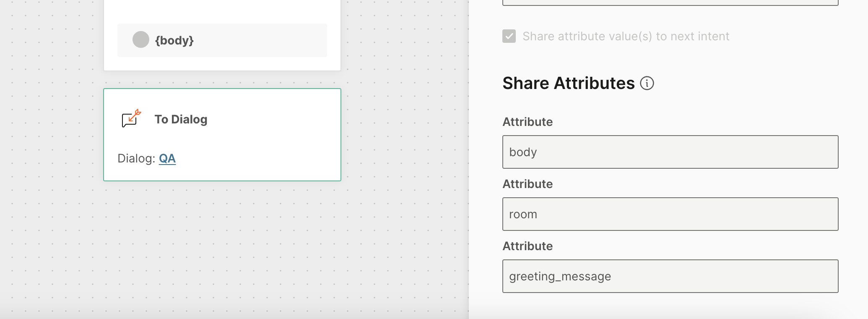Screen dimensions: 868x319
Task: Click the Attribute label above body field
Action: point(528,122)
